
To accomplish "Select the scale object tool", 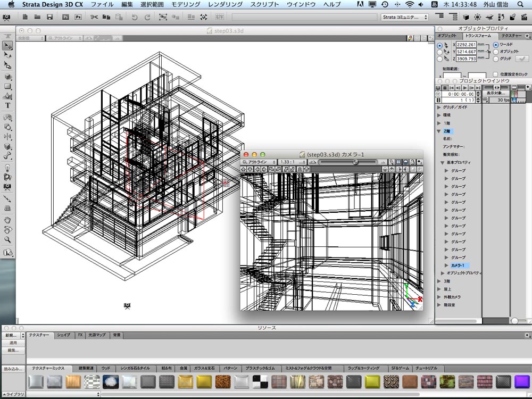I will [x=7, y=65].
